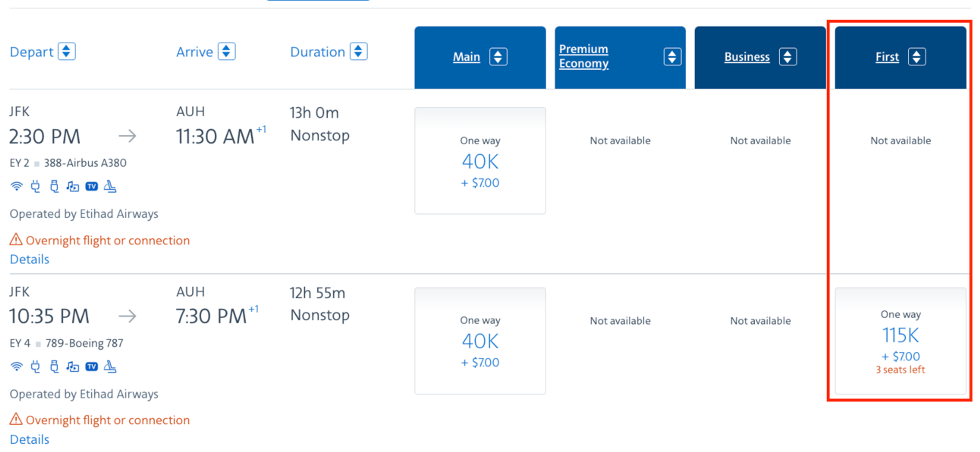Image resolution: width=980 pixels, height=452 pixels.
Task: Click the seat icon for flight EY 4
Action: pyautogui.click(x=110, y=367)
